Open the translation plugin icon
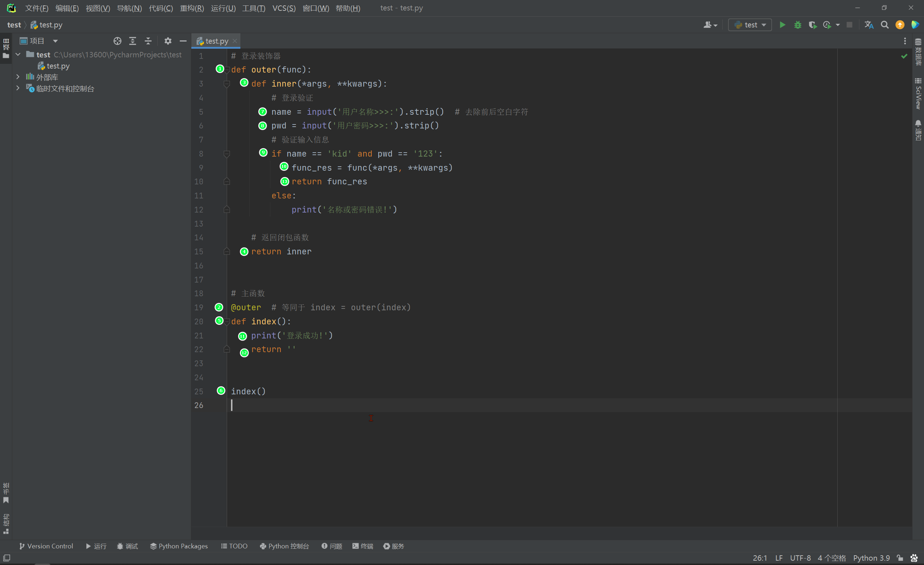 click(x=869, y=25)
